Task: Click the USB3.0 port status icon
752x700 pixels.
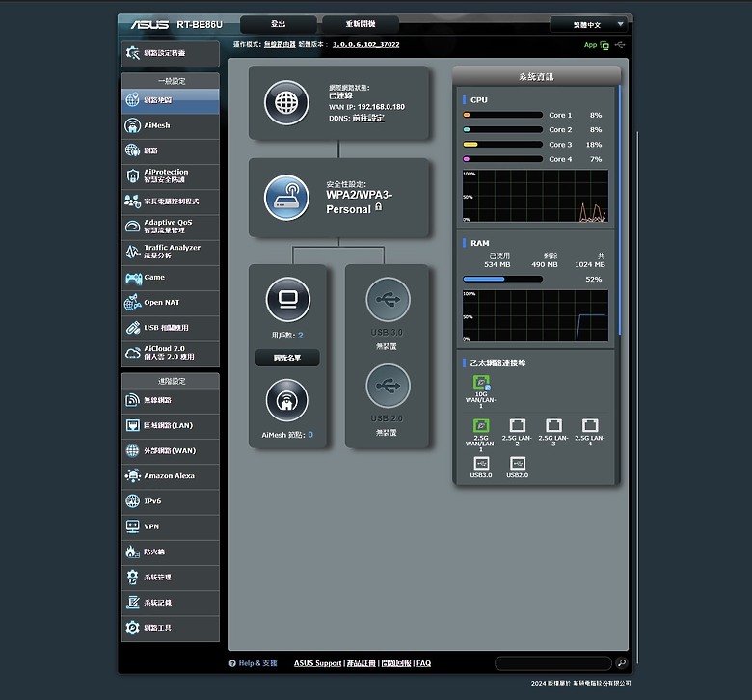Action: tap(481, 463)
